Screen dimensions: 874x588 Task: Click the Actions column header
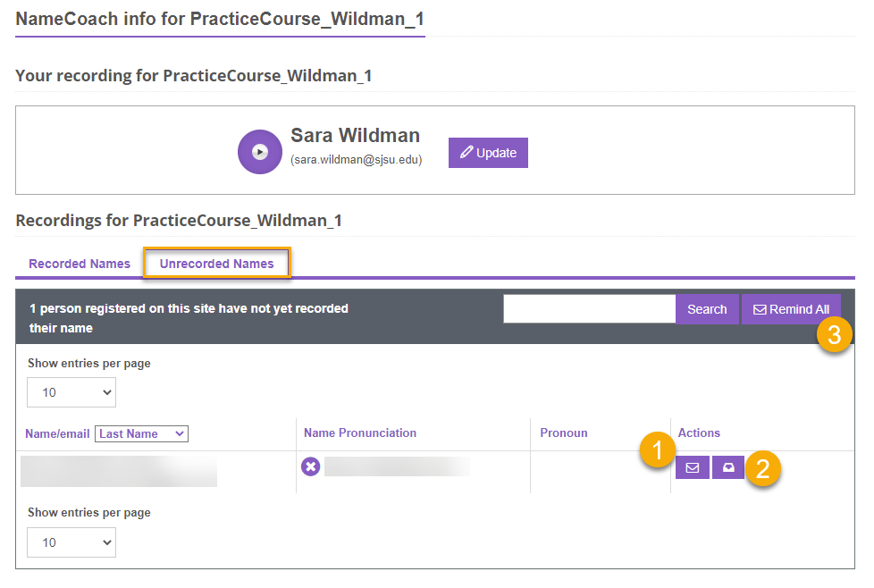(699, 433)
